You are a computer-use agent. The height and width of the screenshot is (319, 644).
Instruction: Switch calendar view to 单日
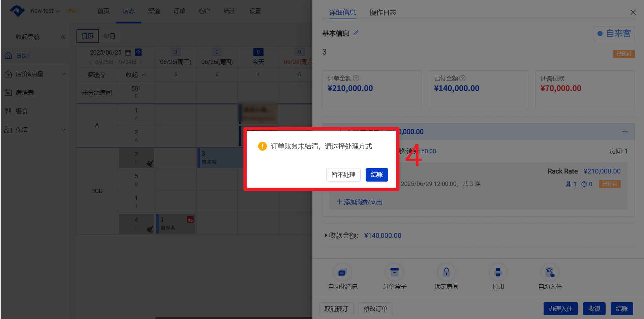pyautogui.click(x=110, y=36)
